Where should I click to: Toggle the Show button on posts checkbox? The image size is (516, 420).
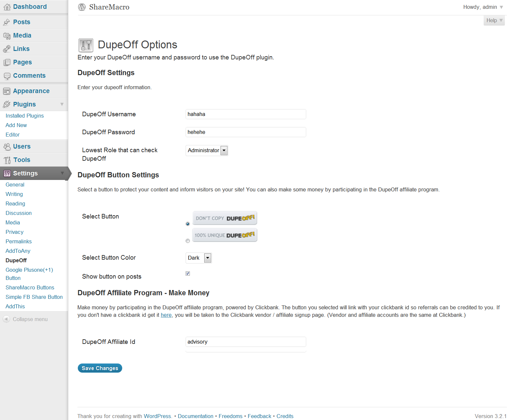(x=188, y=273)
